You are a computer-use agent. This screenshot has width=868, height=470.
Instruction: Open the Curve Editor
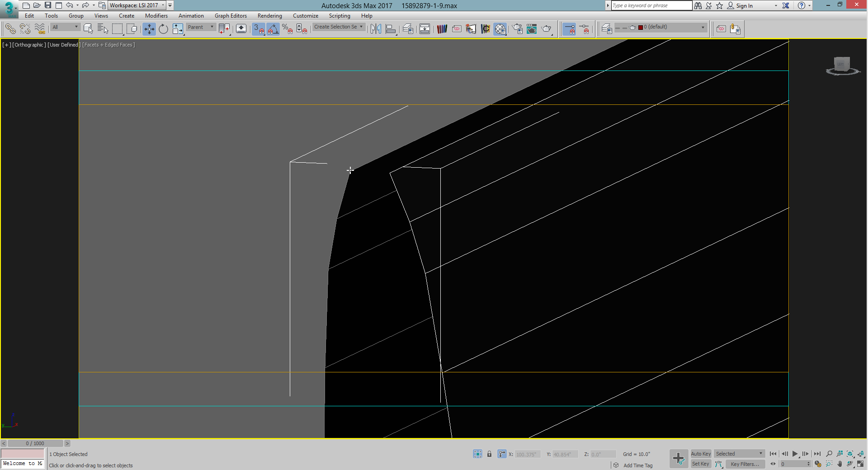coord(442,28)
